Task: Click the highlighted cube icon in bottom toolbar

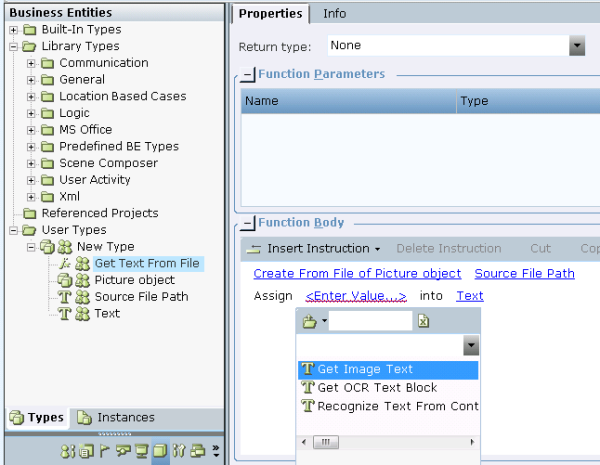Action: click(160, 451)
